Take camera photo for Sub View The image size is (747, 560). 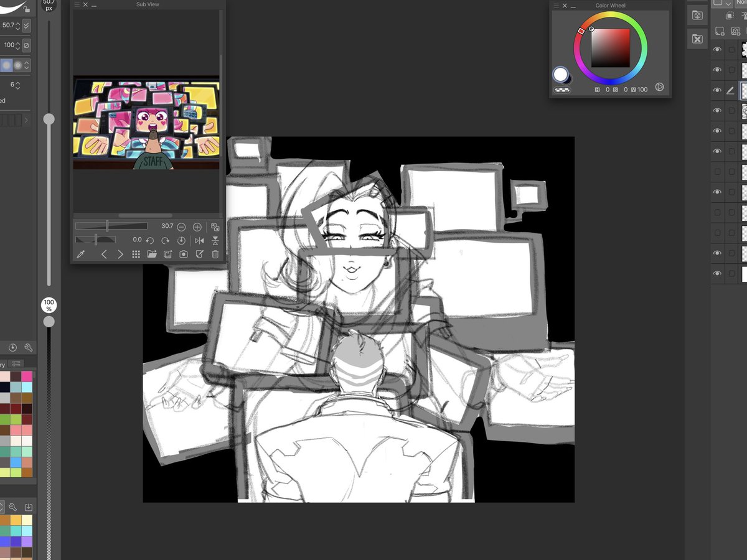tap(184, 254)
